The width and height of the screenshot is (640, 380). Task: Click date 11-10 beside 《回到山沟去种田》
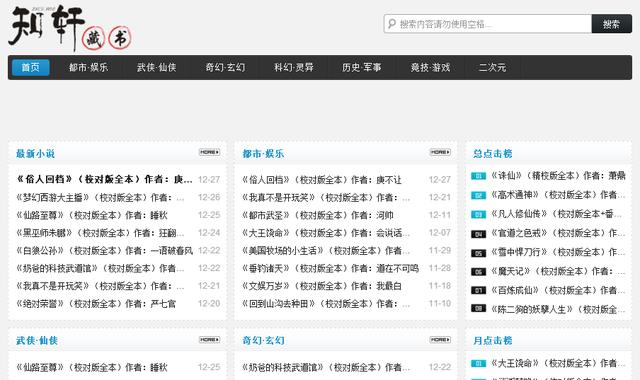click(440, 304)
